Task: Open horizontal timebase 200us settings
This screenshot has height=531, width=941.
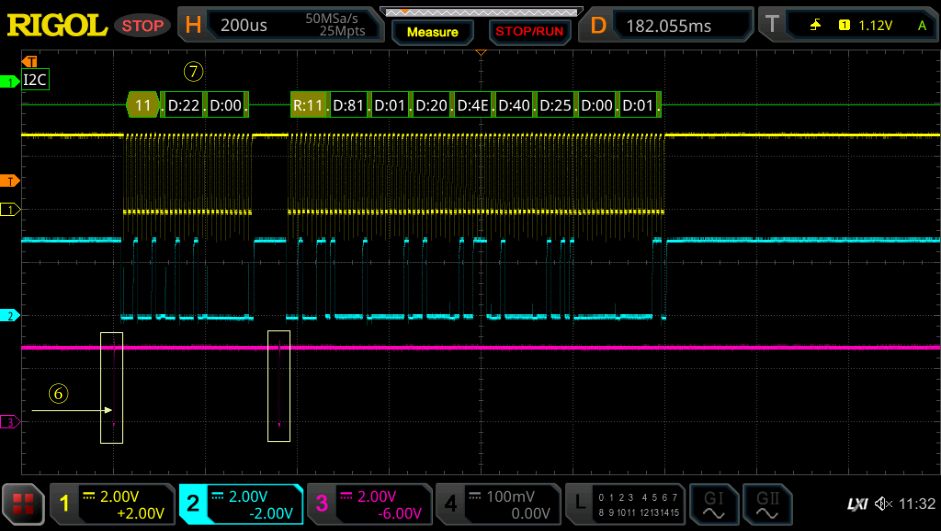Action: [x=281, y=25]
